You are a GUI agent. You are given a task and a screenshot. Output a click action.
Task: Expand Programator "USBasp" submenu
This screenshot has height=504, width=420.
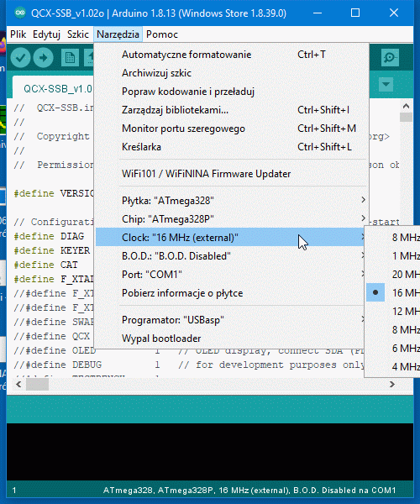pos(232,320)
